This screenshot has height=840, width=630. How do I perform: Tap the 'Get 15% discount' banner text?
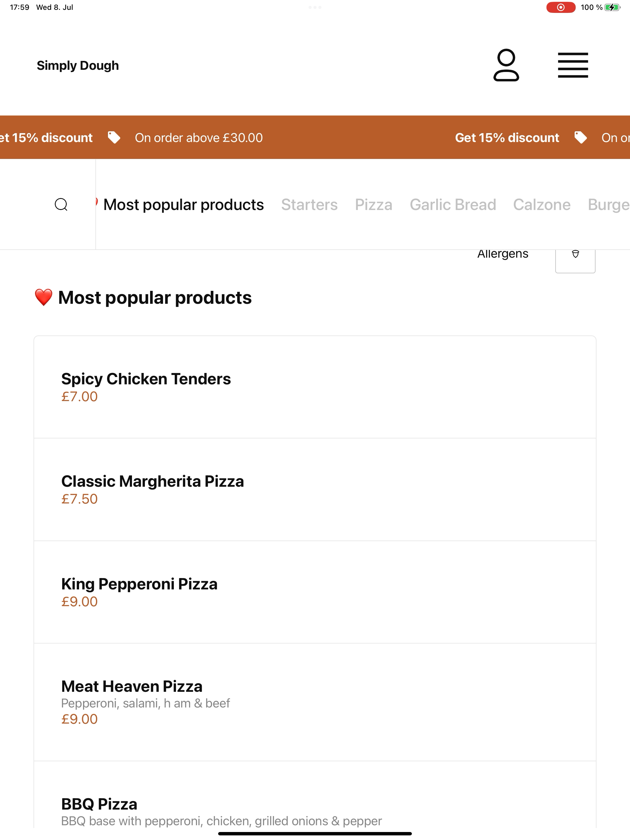click(x=507, y=137)
